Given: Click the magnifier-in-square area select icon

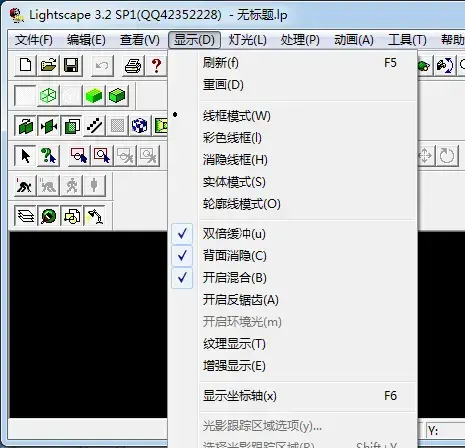Looking at the screenshot, I should coord(102,156).
